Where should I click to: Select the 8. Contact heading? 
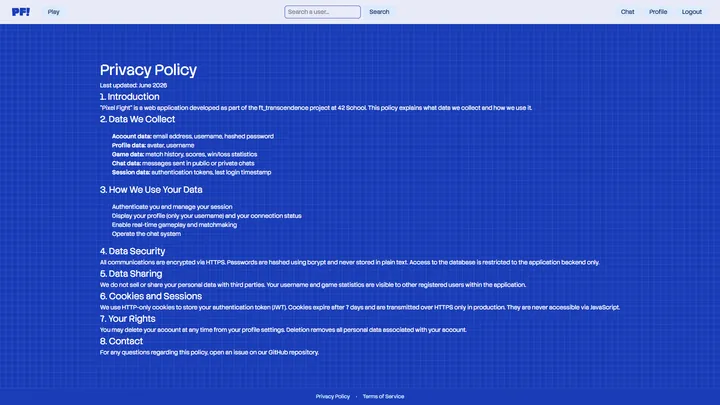[x=121, y=341]
